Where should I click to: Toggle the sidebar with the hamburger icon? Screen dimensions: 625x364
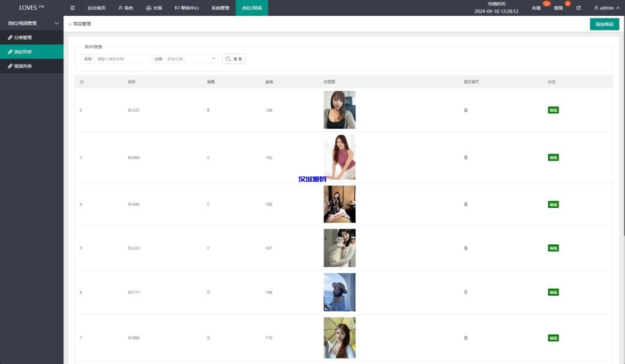pos(73,8)
